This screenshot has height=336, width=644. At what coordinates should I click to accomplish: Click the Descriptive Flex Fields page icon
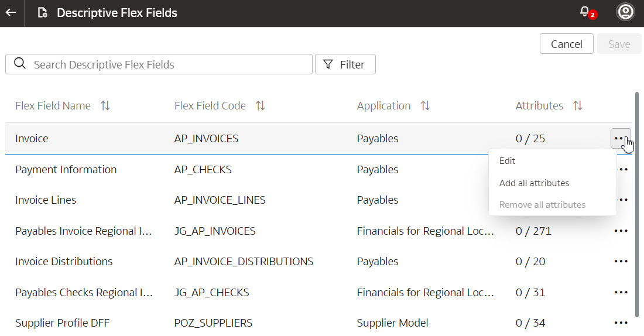tap(42, 13)
